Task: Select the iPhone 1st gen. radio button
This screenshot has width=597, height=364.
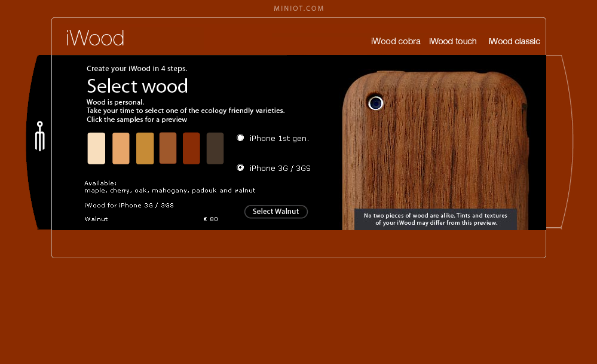Action: pyautogui.click(x=240, y=138)
